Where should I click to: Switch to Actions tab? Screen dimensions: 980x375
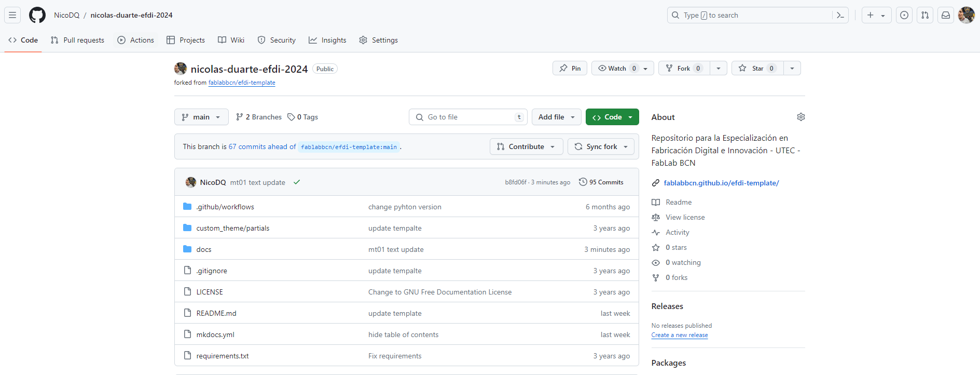[x=135, y=40]
